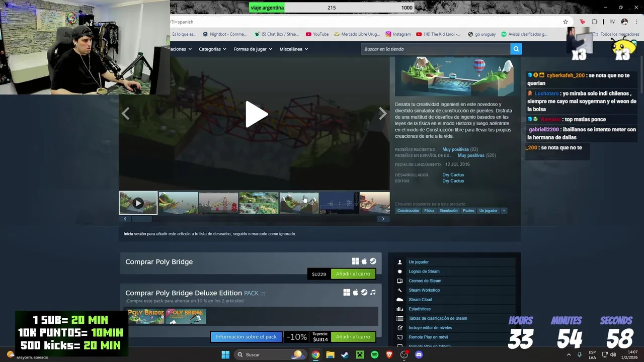Open the Logros de Steam feature link
Viewport: 644px width, 362px height.
tap(424, 271)
